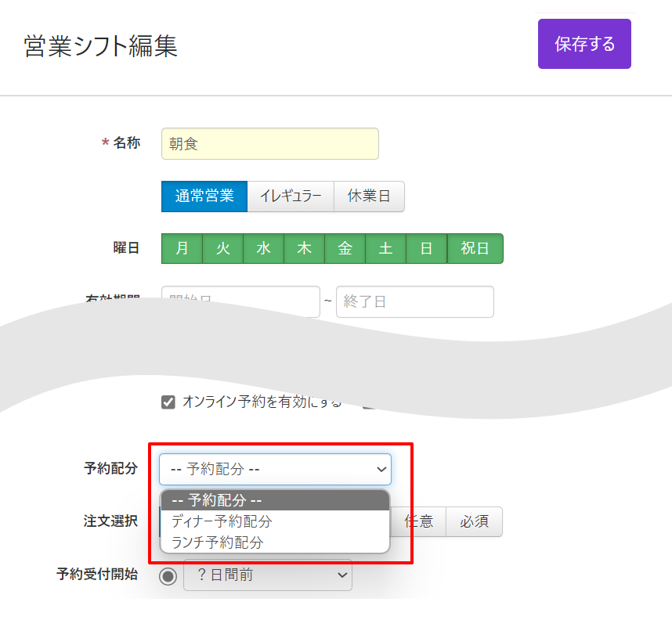Choose the 休業日 option
Screen dimensions: 672x638
369,196
